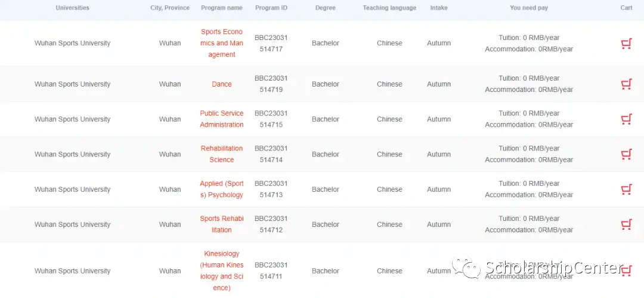Screen dimensions: 644x298
Task: Click the Universities column header
Action: [72, 8]
